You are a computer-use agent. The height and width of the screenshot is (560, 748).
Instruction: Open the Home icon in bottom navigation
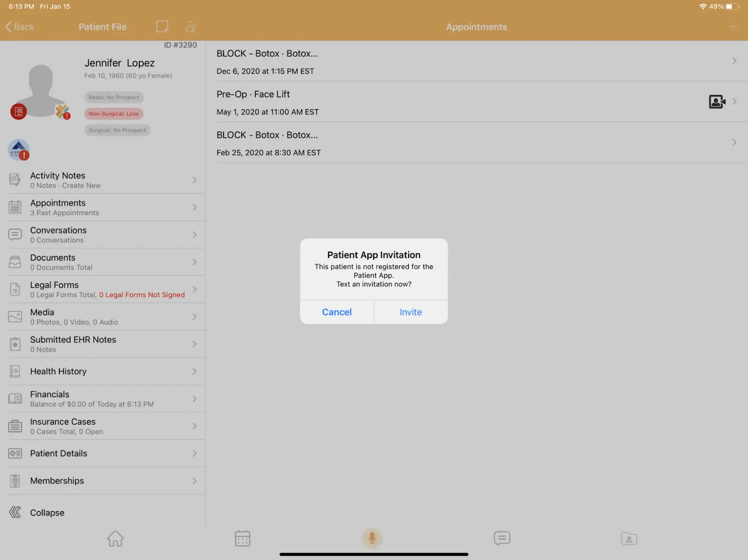point(115,538)
